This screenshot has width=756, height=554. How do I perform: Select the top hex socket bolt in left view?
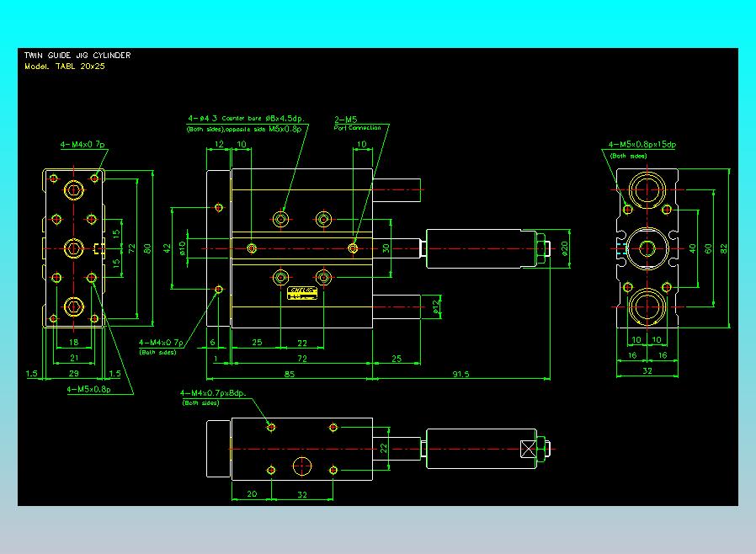(74, 190)
